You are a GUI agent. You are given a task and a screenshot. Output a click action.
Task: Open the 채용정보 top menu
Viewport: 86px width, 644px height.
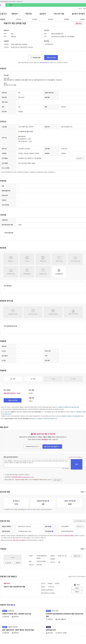15,14
